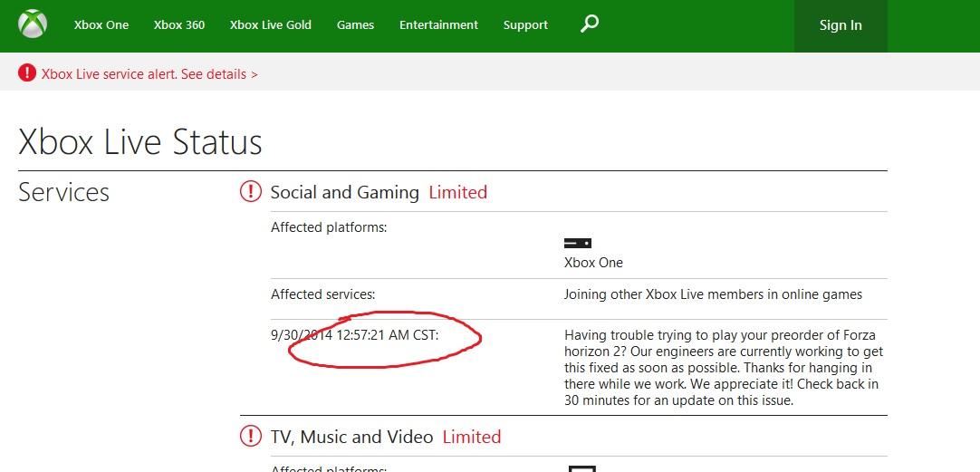Open the Entertainment menu item
Image resolution: width=980 pixels, height=472 pixels.
point(438,25)
